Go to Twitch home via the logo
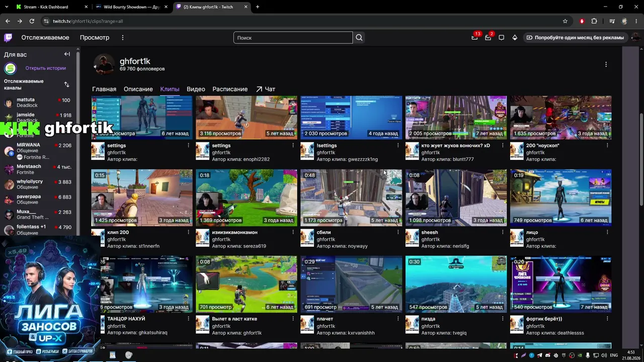The image size is (644, 362). click(x=8, y=38)
